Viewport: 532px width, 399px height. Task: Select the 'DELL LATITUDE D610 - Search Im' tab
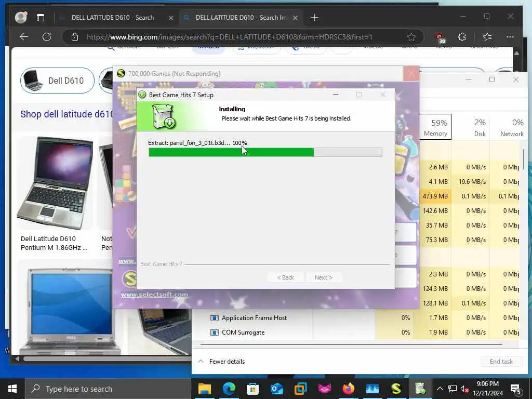click(241, 17)
